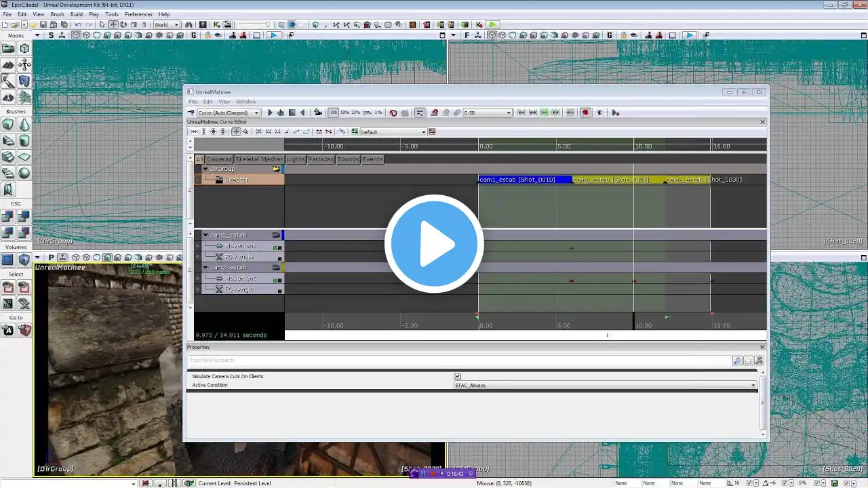Play the Matinee sequence
The height and width of the screenshot is (488, 868).
click(270, 113)
